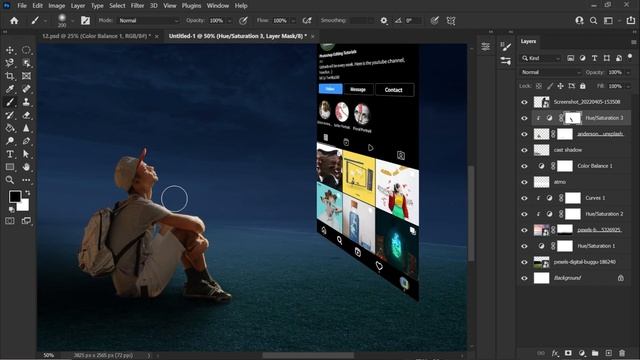Image resolution: width=640 pixels, height=360 pixels.
Task: Open the Layers panel flyout menu
Action: 633,42
